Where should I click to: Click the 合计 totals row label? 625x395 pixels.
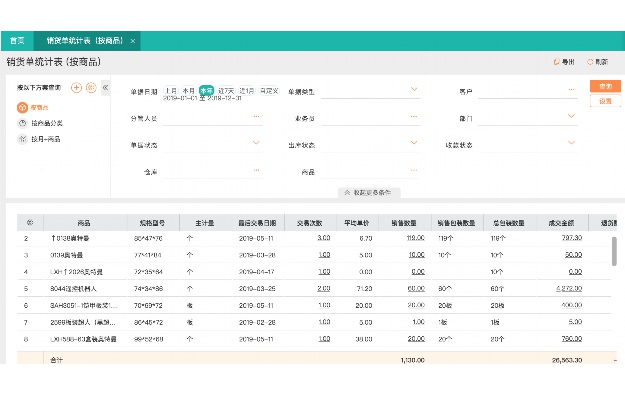pyautogui.click(x=57, y=360)
